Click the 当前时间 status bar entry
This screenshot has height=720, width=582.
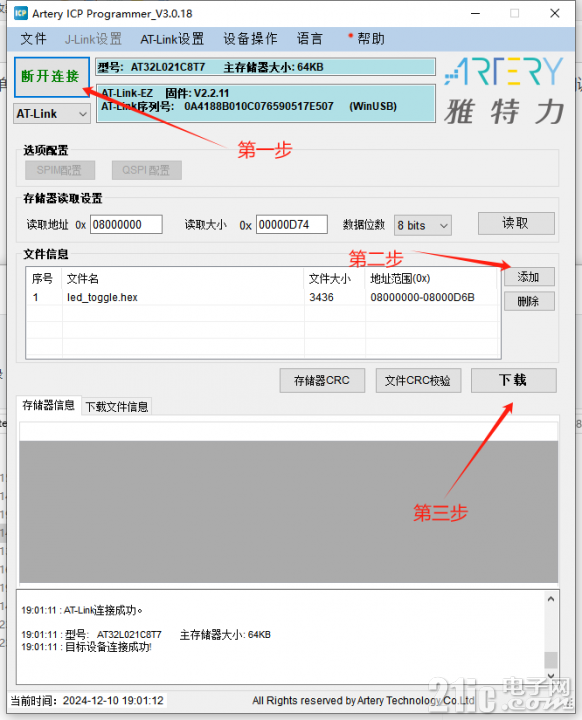pos(87,701)
